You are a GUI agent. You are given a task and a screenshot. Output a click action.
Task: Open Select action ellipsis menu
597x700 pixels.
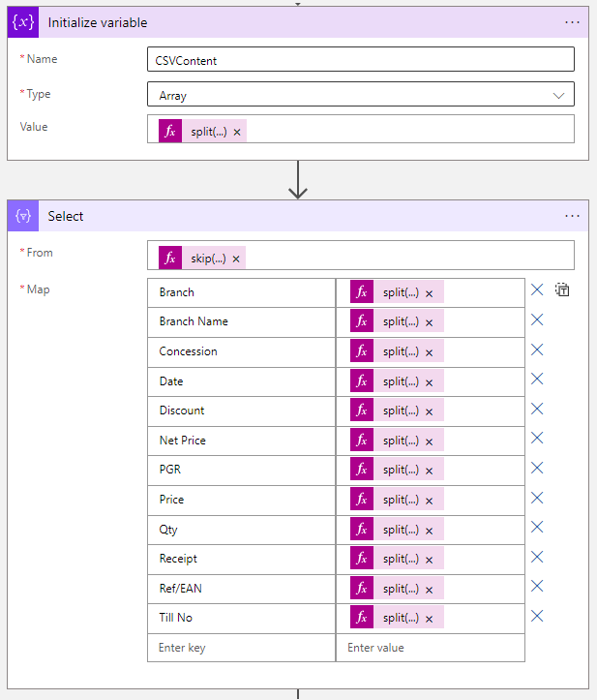(573, 216)
